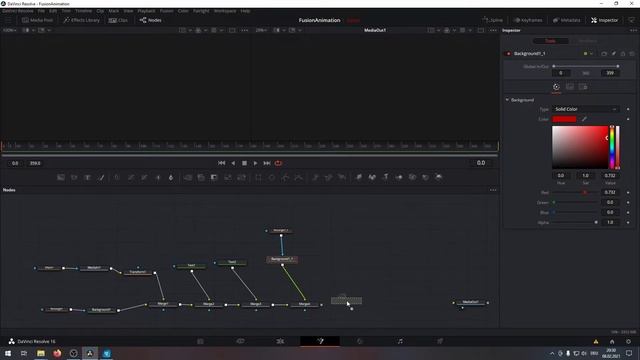
Task: Add a Rectangle mask from the toolbar
Action: tap(258, 177)
